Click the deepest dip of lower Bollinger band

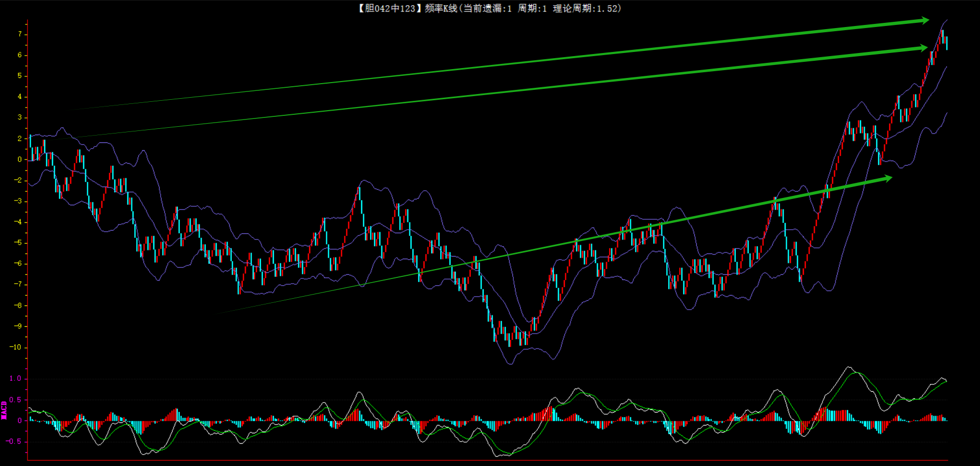click(510, 364)
